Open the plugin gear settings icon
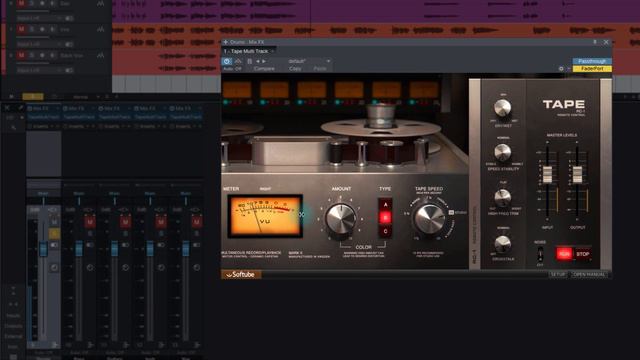Screen dimensions: 640x360 click(x=561, y=69)
